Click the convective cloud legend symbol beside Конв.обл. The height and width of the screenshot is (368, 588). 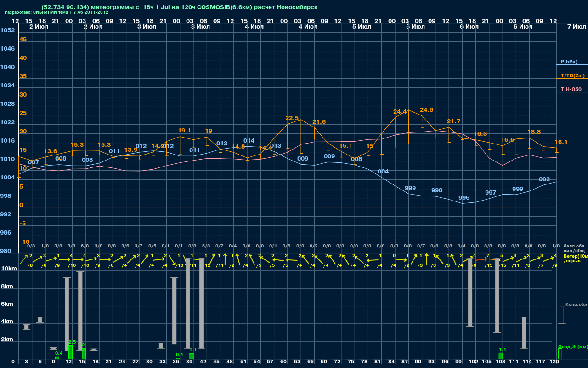coord(561,315)
